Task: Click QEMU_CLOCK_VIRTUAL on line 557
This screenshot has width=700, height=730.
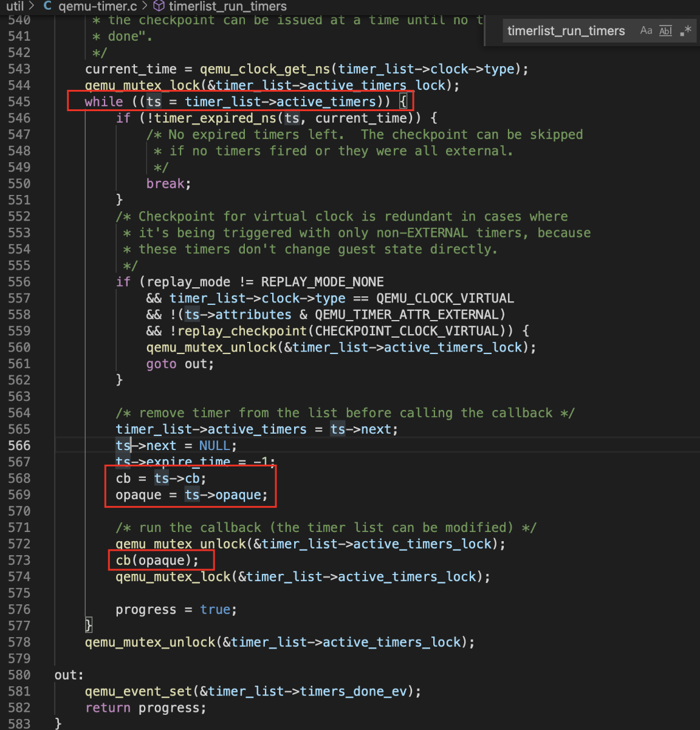Action: click(445, 298)
